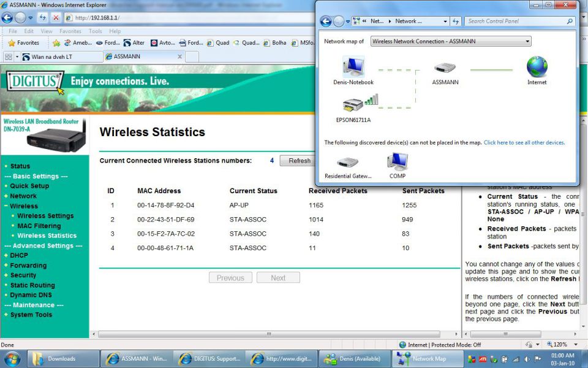
Task: Click the power battery tray icon
Action: pyautogui.click(x=504, y=359)
